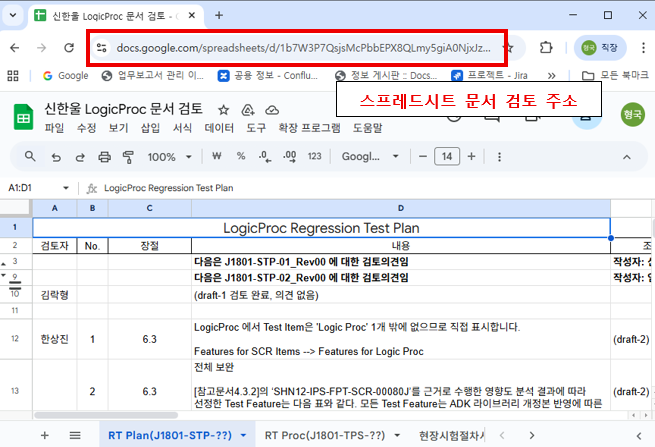Viewport: 655px width, 447px height.
Task: Click the A1:D1 name box field
Action: [32, 187]
